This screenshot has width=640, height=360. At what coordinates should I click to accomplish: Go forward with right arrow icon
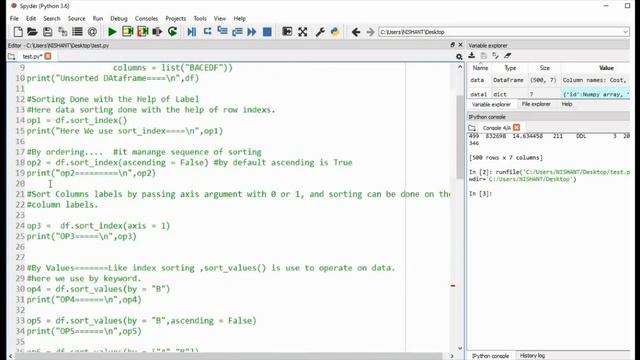[x=370, y=32]
